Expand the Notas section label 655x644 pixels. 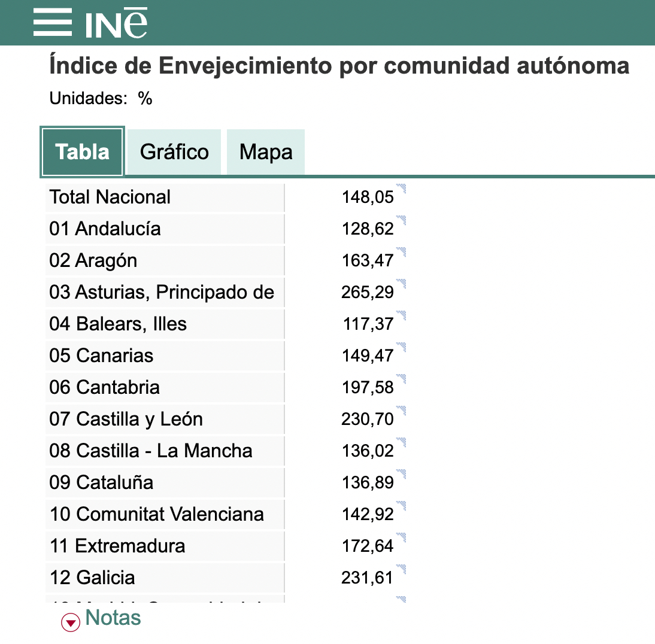click(x=114, y=618)
